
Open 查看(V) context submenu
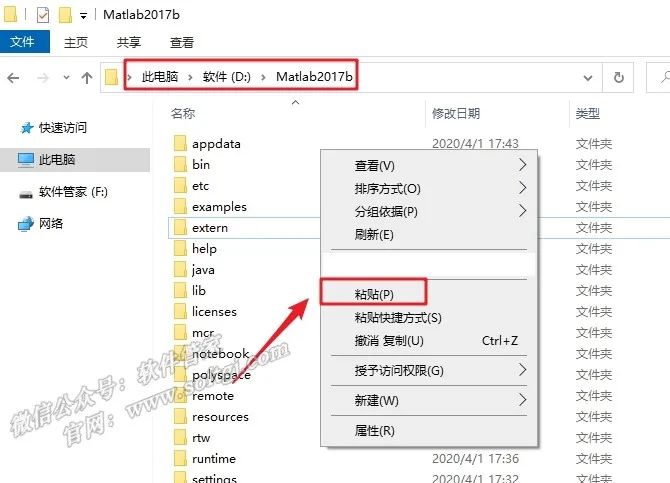429,165
